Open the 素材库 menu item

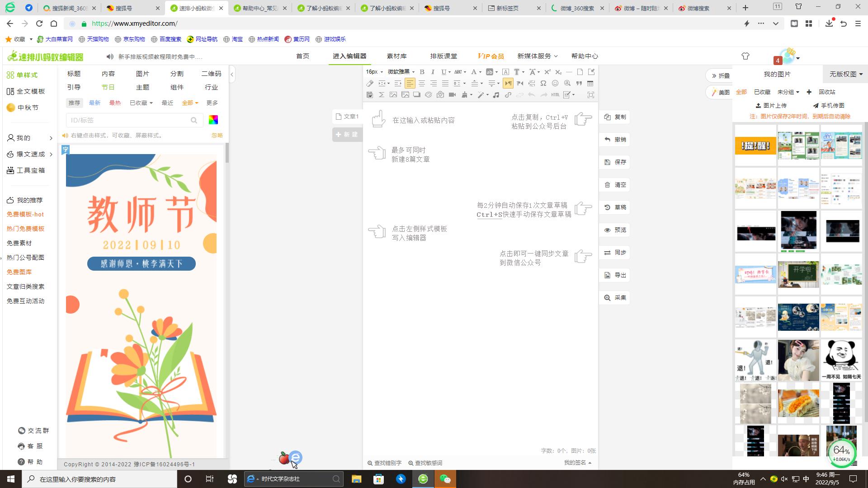396,56
